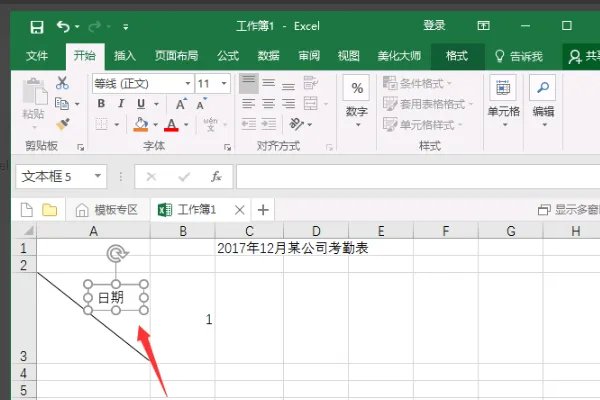Click the Merge & Center icon
Screen dimensions: 600x400
point(310,104)
